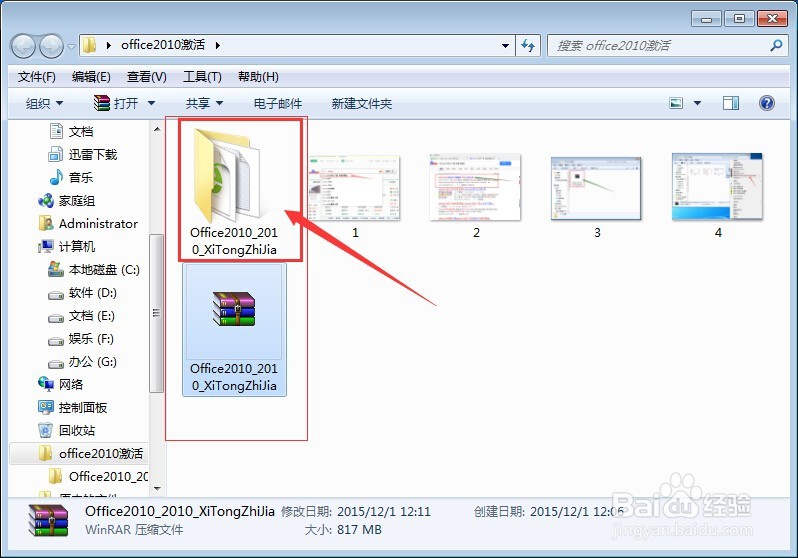Open 软件 (D:) drive

click(x=82, y=293)
